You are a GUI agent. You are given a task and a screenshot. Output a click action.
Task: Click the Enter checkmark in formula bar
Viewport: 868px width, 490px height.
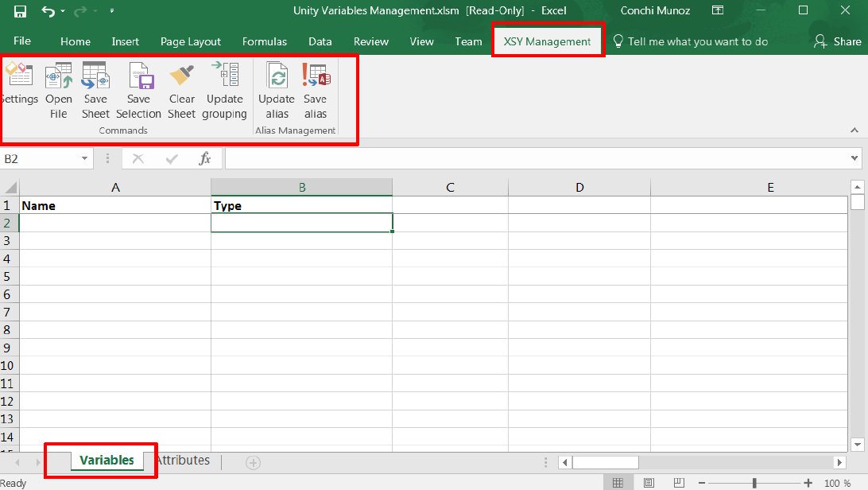[x=172, y=159]
